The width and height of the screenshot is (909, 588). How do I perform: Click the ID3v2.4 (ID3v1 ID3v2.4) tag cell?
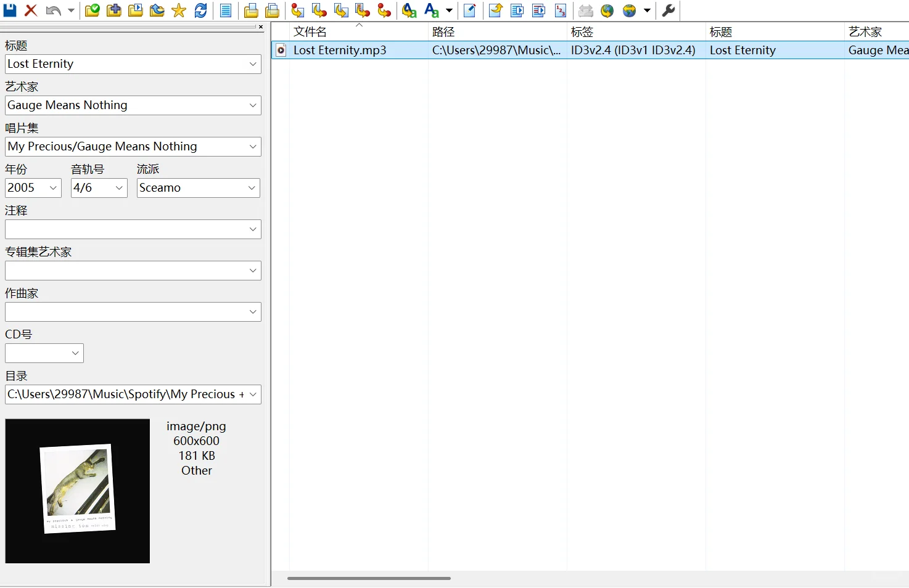pos(633,51)
